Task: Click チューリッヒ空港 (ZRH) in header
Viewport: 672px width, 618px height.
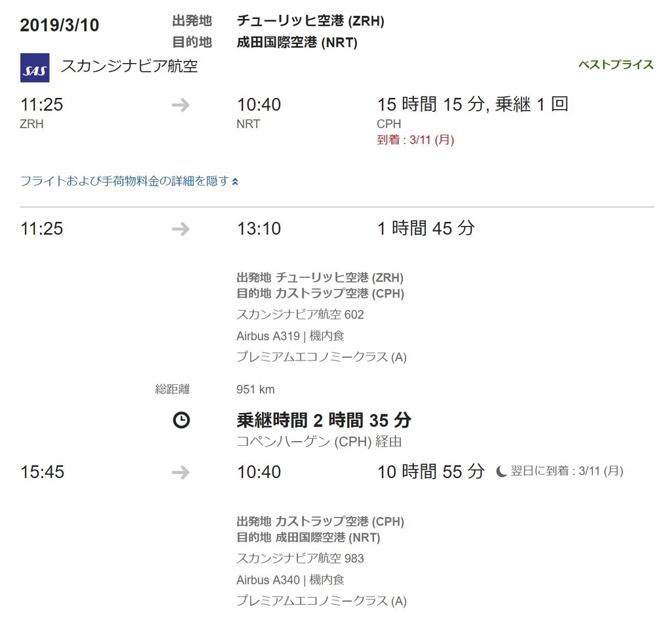Action: pyautogui.click(x=310, y=20)
